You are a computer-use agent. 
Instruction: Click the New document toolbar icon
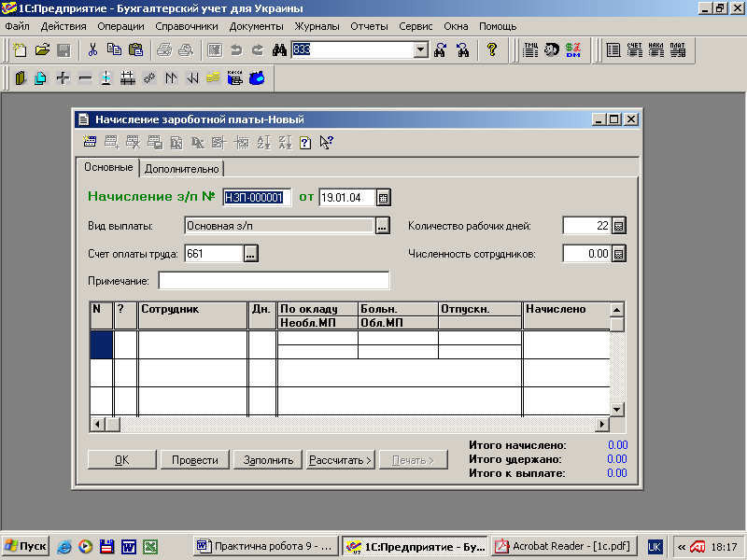(20, 49)
